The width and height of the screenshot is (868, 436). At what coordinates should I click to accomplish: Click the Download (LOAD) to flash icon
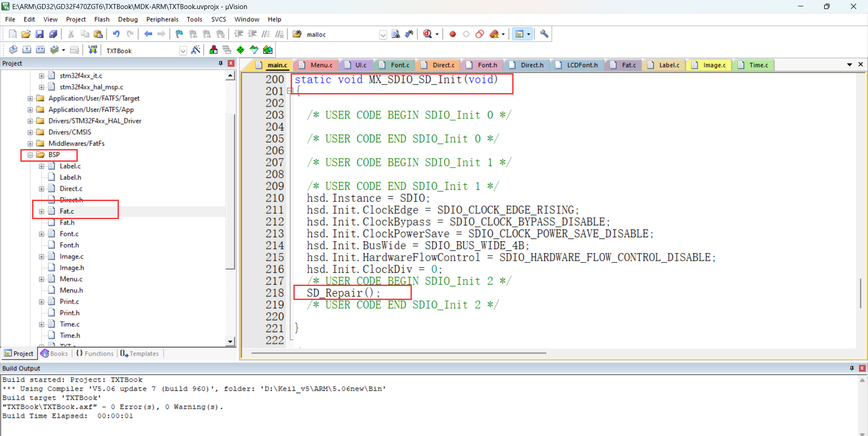tap(93, 50)
